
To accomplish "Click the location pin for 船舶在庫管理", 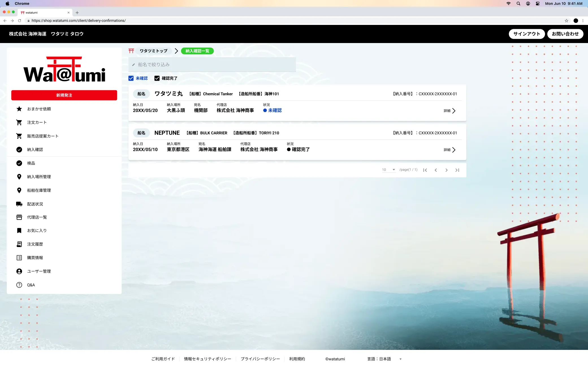I will (x=19, y=191).
